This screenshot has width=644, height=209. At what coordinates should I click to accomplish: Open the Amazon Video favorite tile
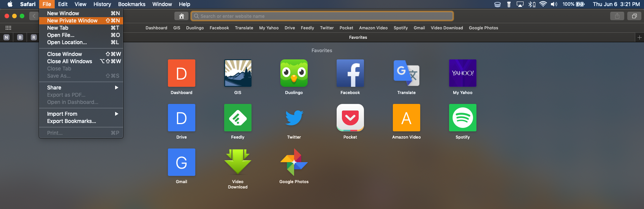[x=407, y=118]
